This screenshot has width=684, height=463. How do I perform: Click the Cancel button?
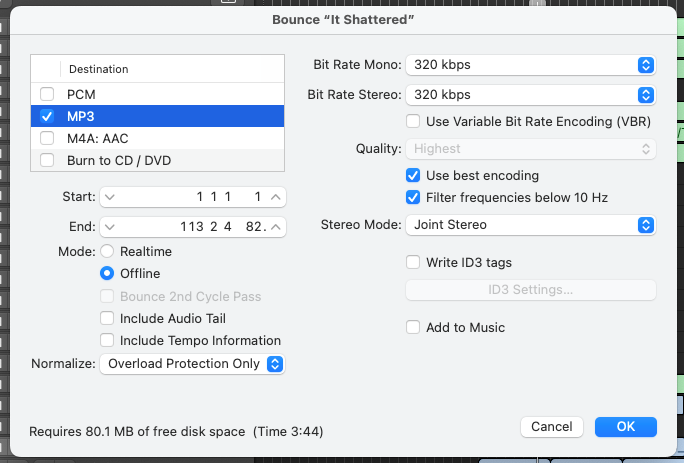tap(552, 426)
